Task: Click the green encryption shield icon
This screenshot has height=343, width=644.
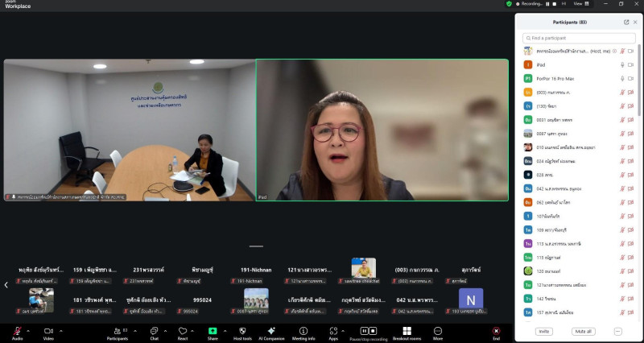Action: (x=509, y=4)
